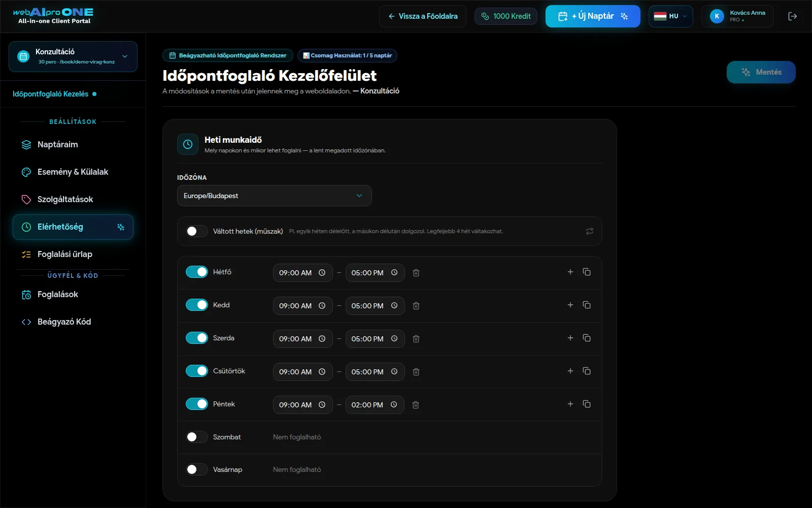The image size is (812, 508).
Task: Go to Esemény & Külalak section
Action: tap(73, 172)
